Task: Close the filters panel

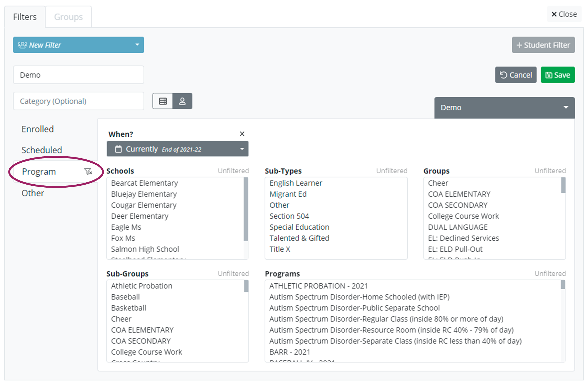Action: 564,14
